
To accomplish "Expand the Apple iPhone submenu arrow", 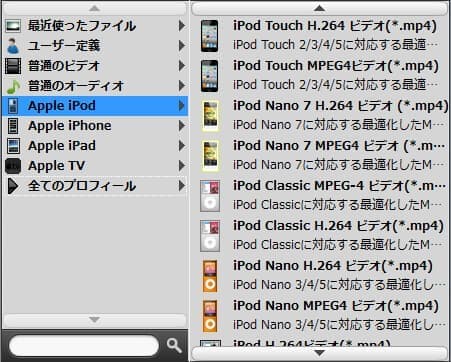I will [182, 126].
